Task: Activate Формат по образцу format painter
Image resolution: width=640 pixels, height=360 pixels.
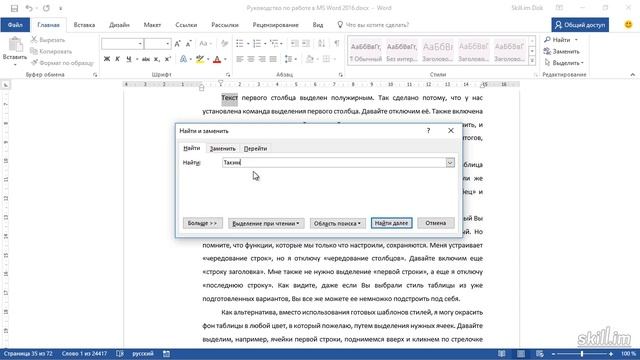Action: (62, 62)
